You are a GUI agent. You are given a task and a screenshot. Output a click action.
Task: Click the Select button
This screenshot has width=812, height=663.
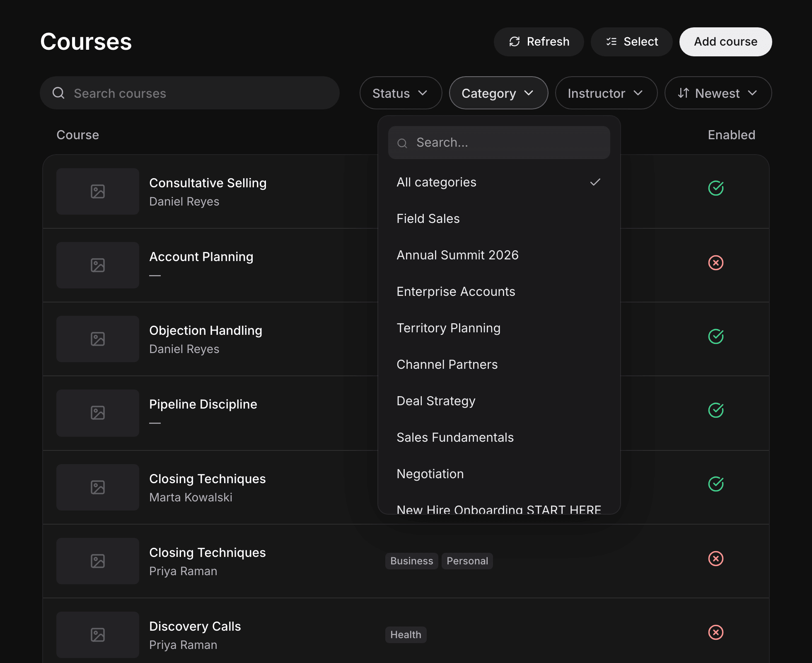[631, 42]
